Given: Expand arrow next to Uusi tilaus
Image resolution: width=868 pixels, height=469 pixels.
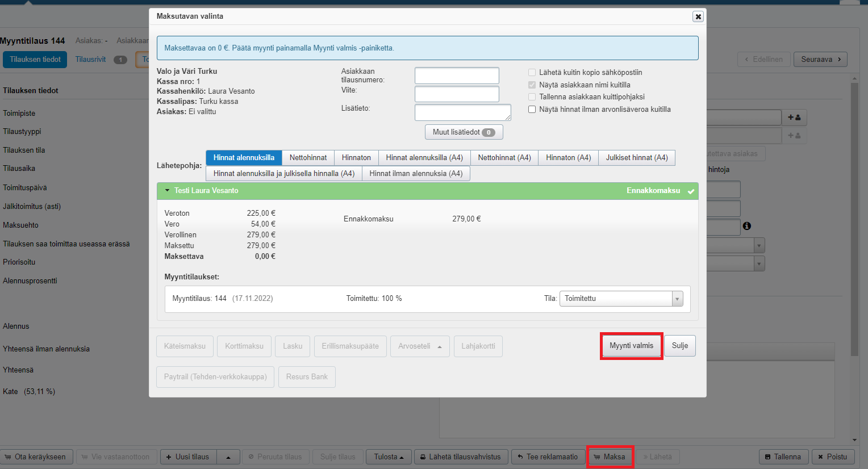Looking at the screenshot, I should [x=228, y=457].
